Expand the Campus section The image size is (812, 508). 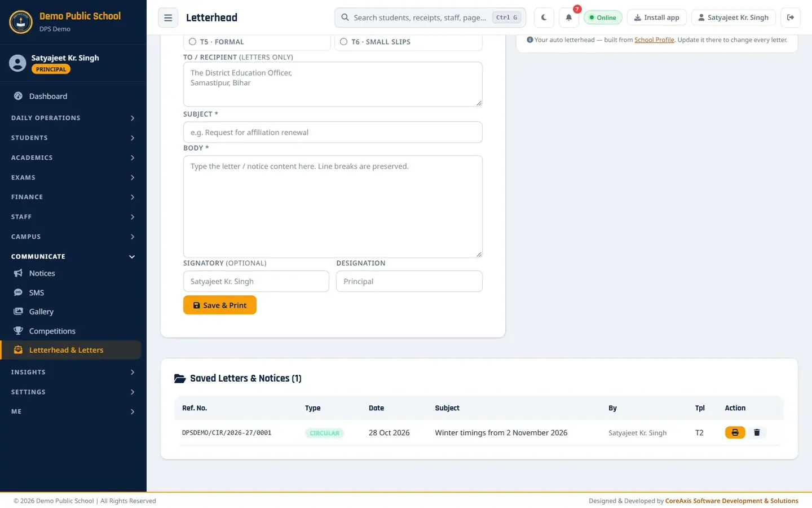(73, 237)
